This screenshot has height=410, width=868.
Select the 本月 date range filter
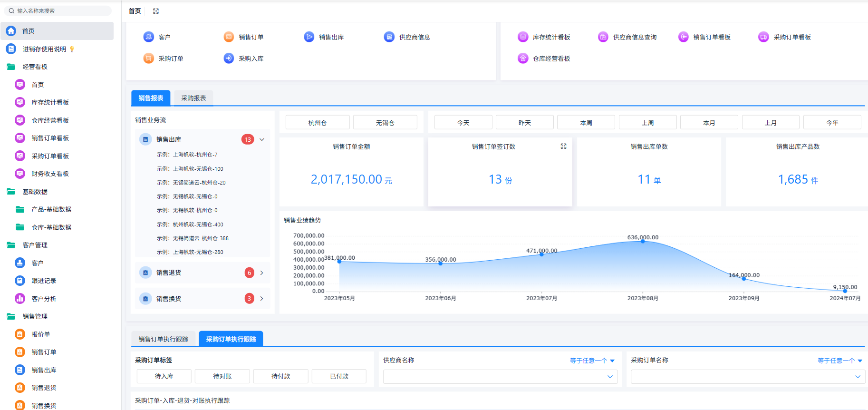(x=709, y=123)
